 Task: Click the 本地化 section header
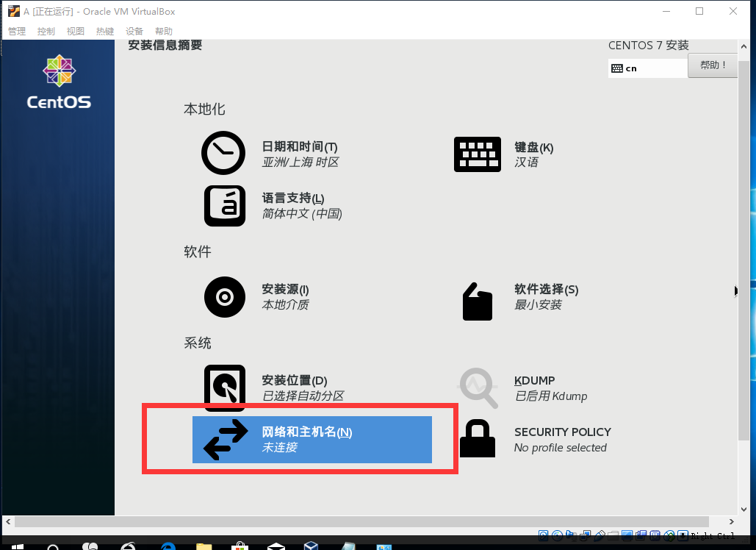coord(204,109)
